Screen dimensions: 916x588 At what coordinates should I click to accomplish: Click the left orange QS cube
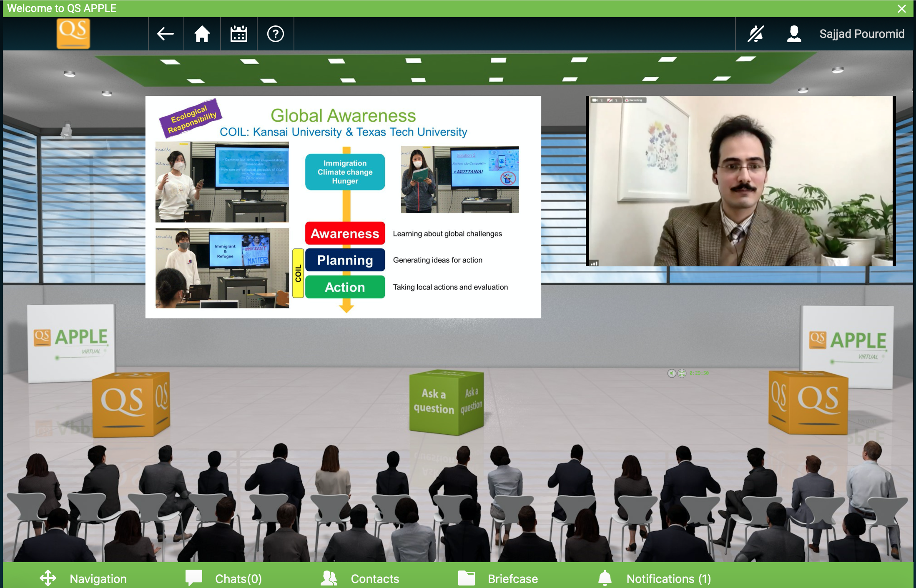pos(131,404)
